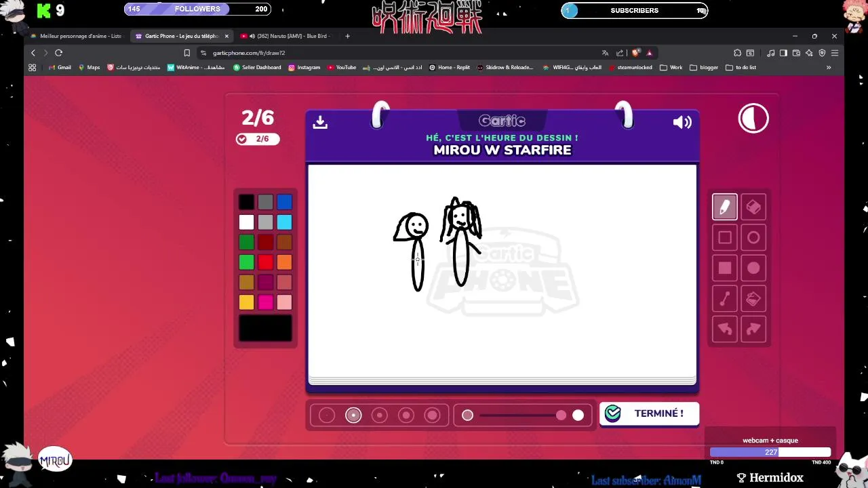Pick the dark blue color swatch

pyautogui.click(x=284, y=202)
